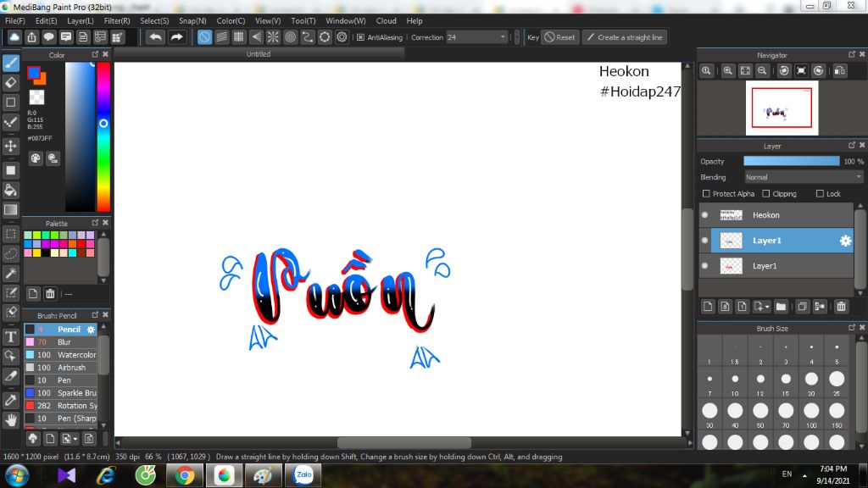Click the foreground blue color swatch
Screen dimensions: 868x488
pyautogui.click(x=33, y=73)
